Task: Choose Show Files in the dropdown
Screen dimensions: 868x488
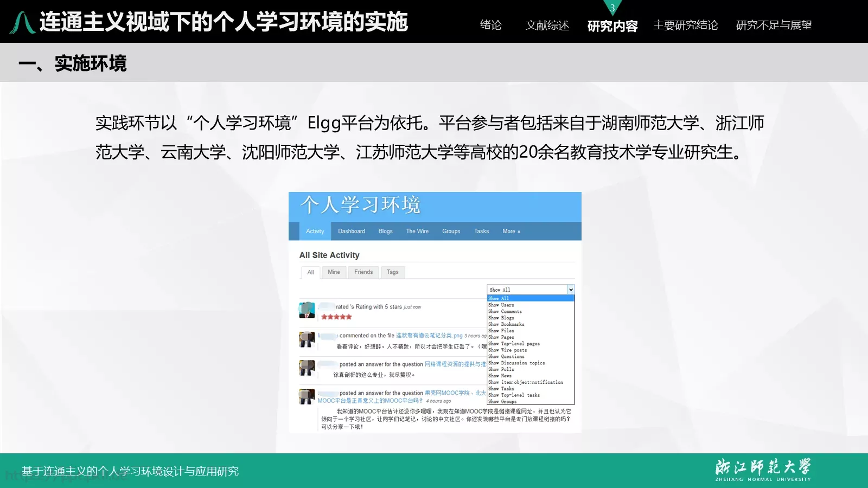Action: [531, 330]
